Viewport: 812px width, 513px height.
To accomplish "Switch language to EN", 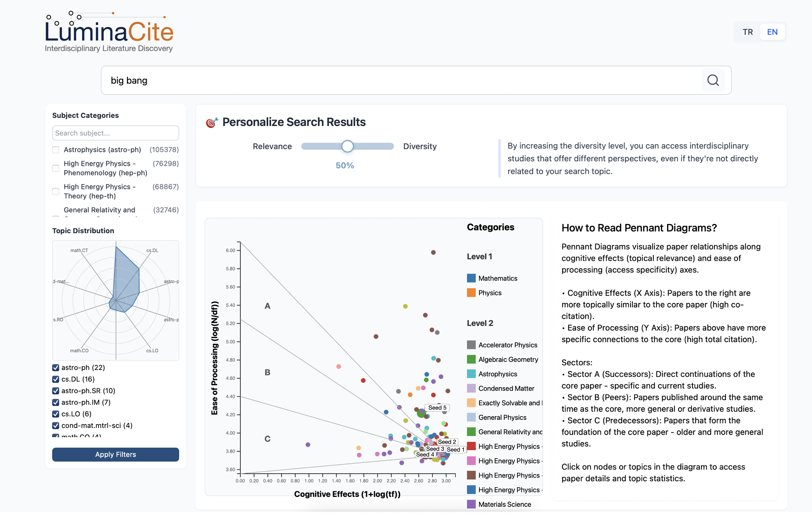I will [x=772, y=32].
